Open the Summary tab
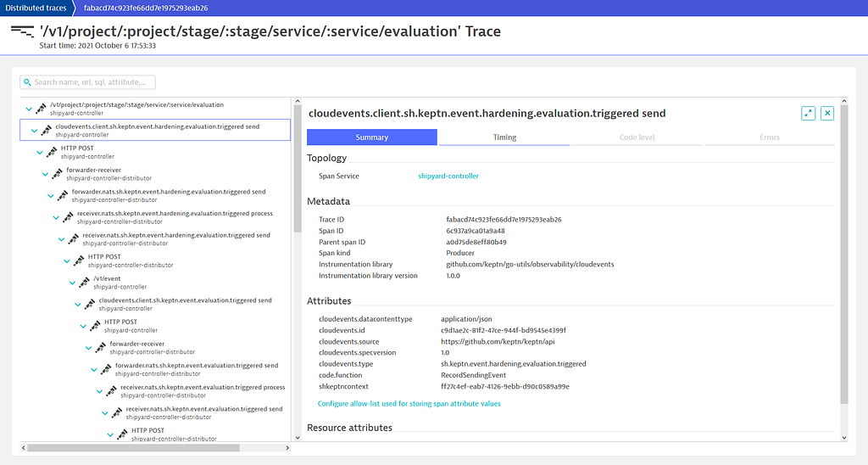The height and width of the screenshot is (465, 868). [x=372, y=137]
